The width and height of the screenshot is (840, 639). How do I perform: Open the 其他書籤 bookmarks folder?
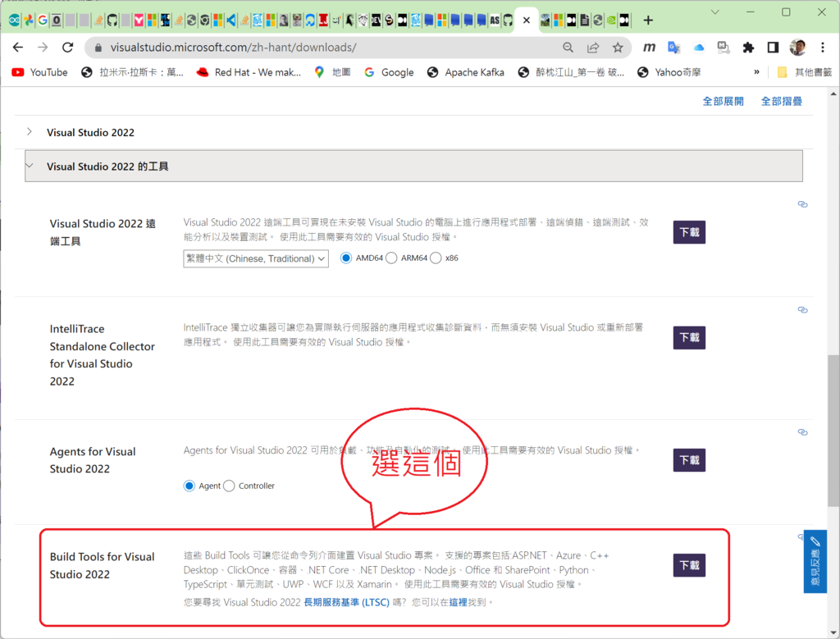805,72
